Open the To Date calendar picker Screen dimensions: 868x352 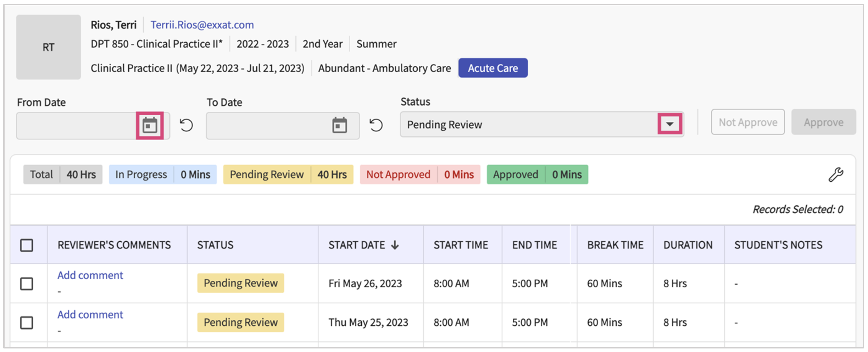339,126
